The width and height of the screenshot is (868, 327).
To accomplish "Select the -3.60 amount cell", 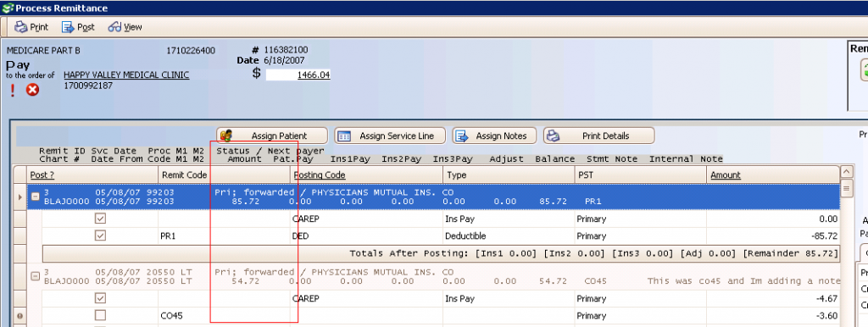I will (x=774, y=316).
